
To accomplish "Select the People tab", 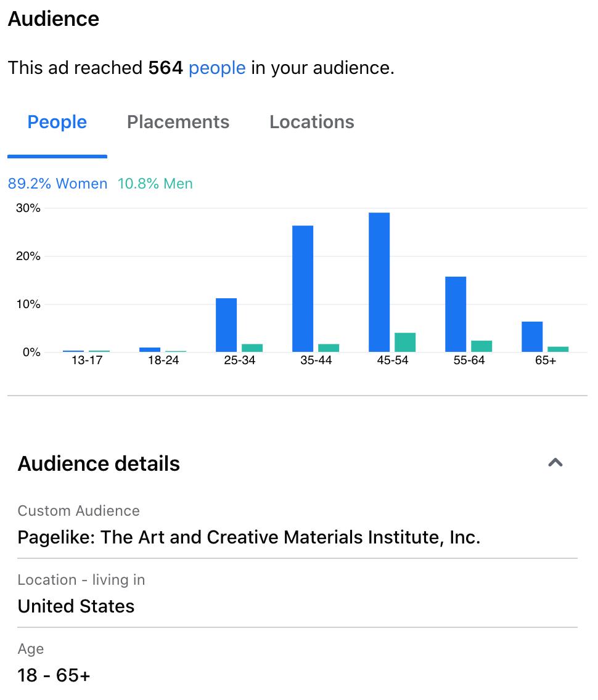I will (x=57, y=122).
